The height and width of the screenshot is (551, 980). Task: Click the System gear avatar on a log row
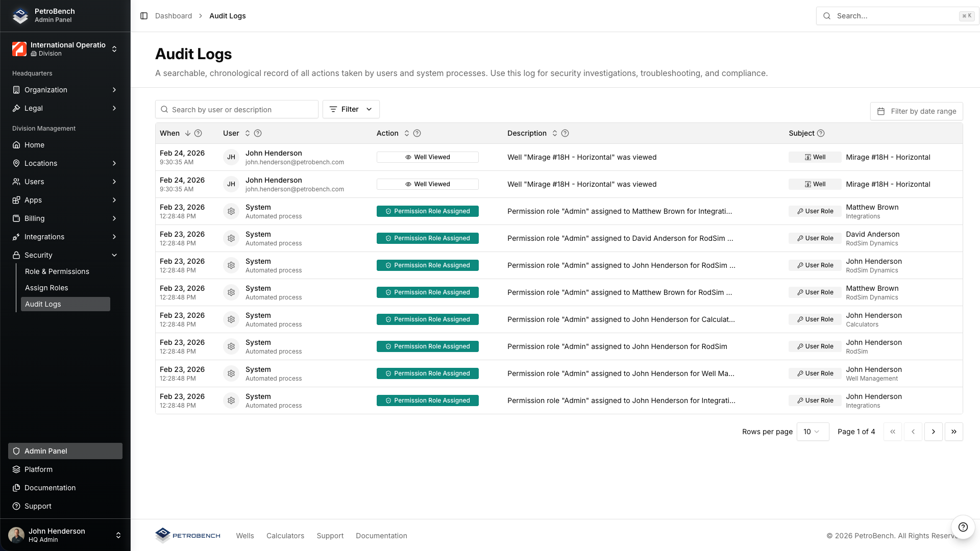[231, 211]
